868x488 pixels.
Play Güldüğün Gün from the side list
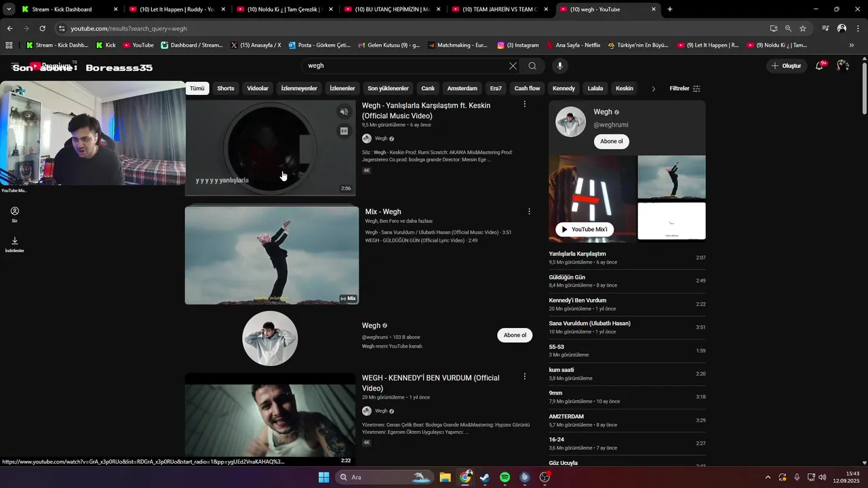[627, 281]
